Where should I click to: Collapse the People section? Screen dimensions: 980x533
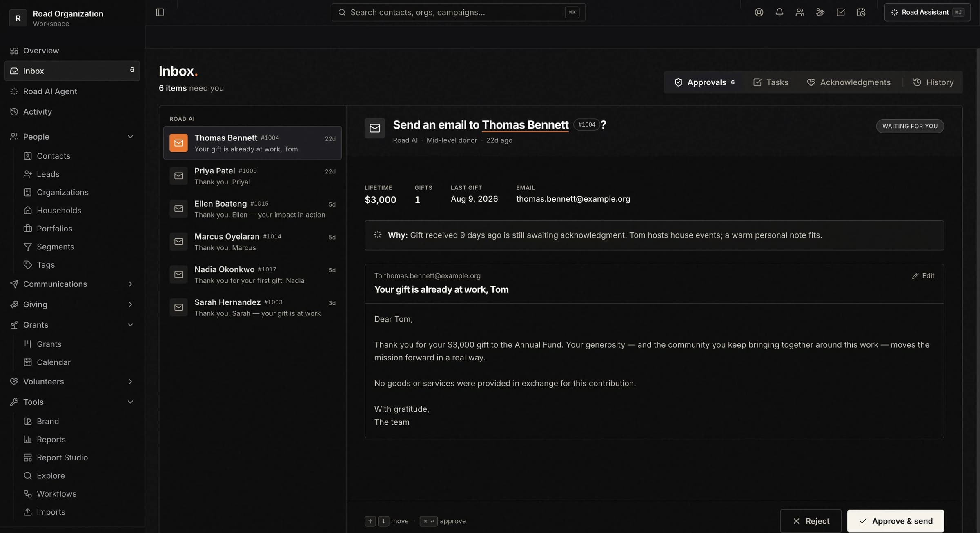(x=130, y=137)
